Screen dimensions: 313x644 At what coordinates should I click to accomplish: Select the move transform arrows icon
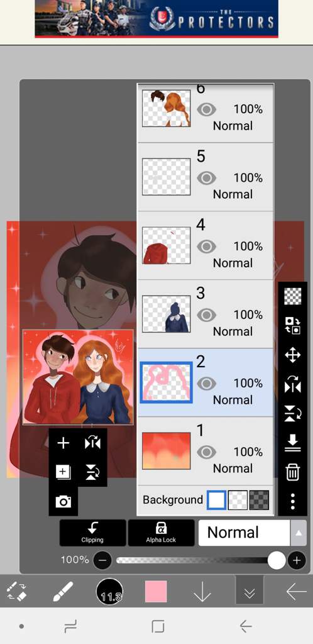coord(292,355)
